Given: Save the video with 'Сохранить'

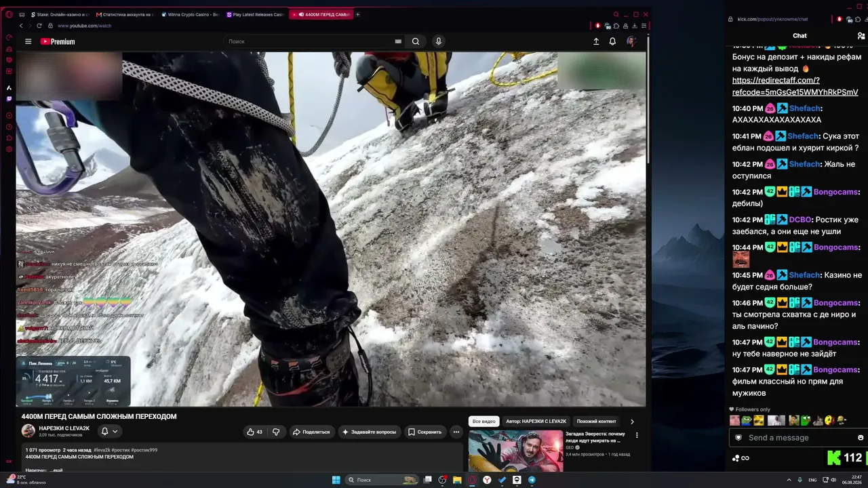Looking at the screenshot, I should point(425,432).
